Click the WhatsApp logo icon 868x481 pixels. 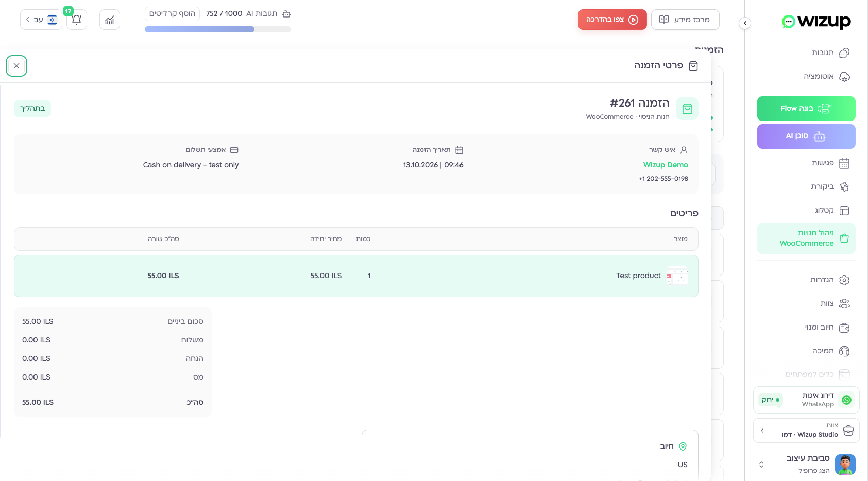point(846,400)
